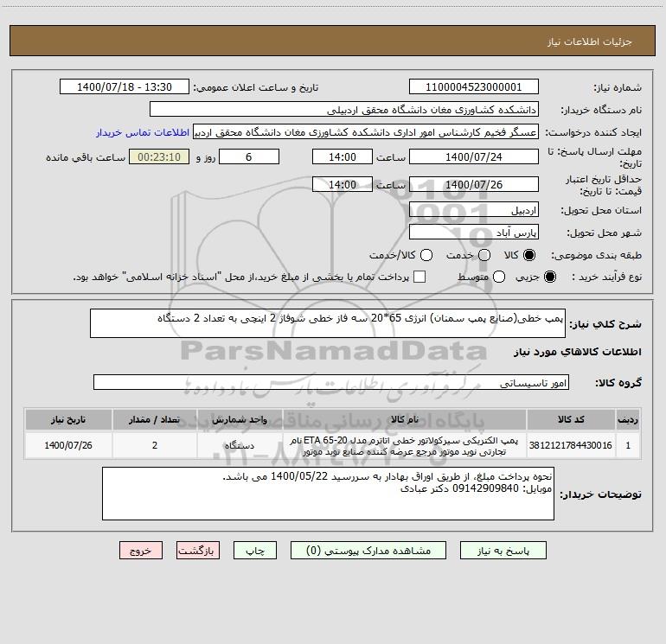Click the شرح کلی نیاز description box
This screenshot has width=666, height=644.
pyautogui.click(x=328, y=323)
